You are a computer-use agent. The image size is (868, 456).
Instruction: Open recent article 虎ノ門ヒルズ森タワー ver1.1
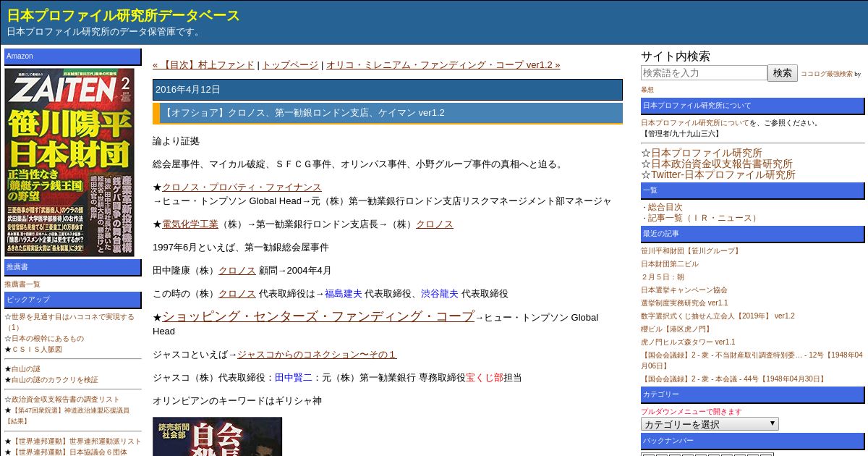click(688, 342)
